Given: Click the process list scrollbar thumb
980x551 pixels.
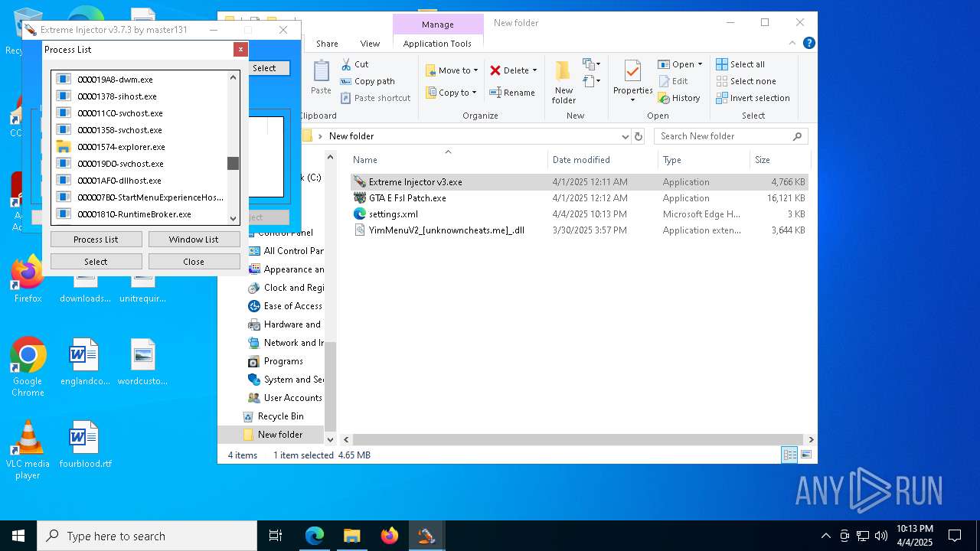Looking at the screenshot, I should pos(233,163).
